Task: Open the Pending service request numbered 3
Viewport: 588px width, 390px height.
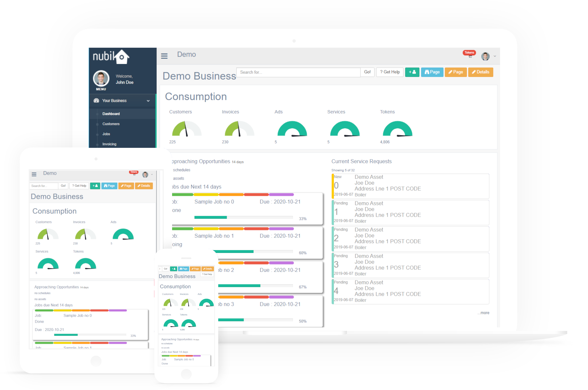Action: tap(410, 265)
